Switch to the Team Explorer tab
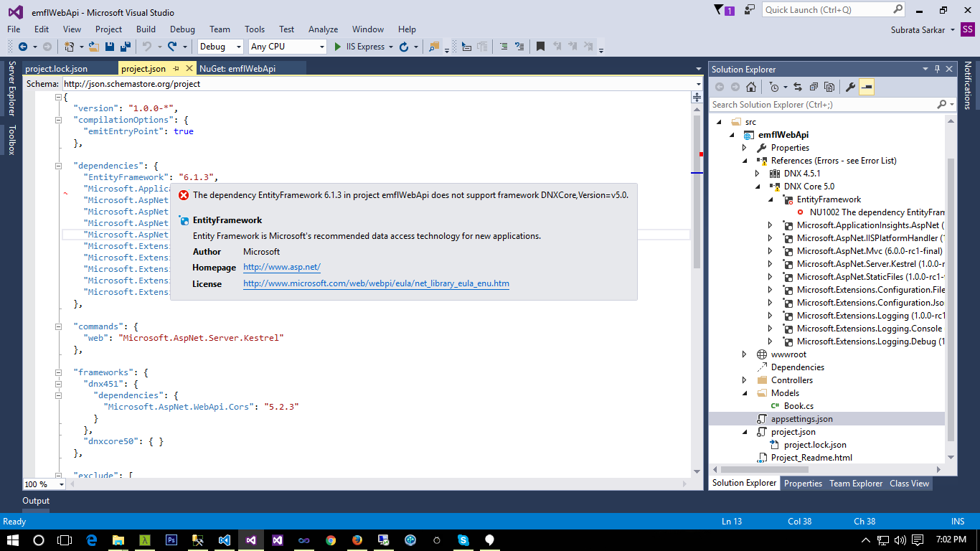Viewport: 980px width, 551px height. click(x=856, y=484)
